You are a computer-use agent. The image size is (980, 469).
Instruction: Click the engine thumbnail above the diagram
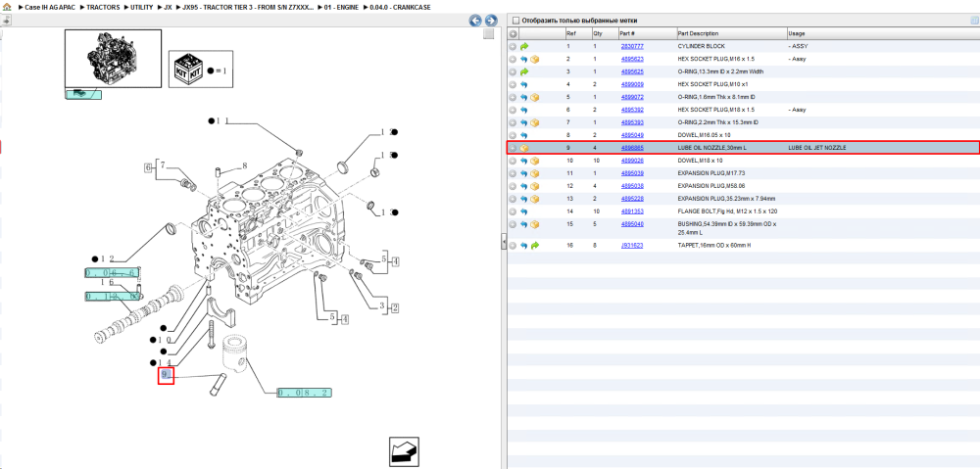(113, 58)
